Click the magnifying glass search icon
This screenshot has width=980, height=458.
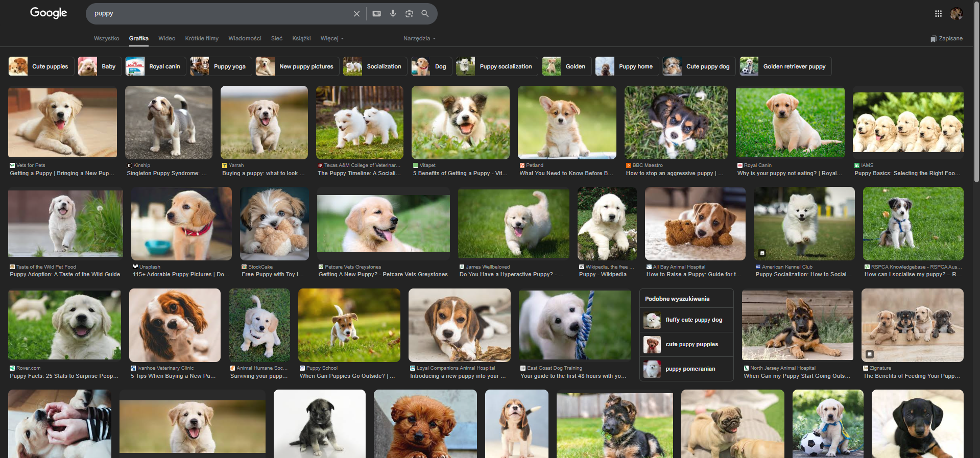(425, 14)
